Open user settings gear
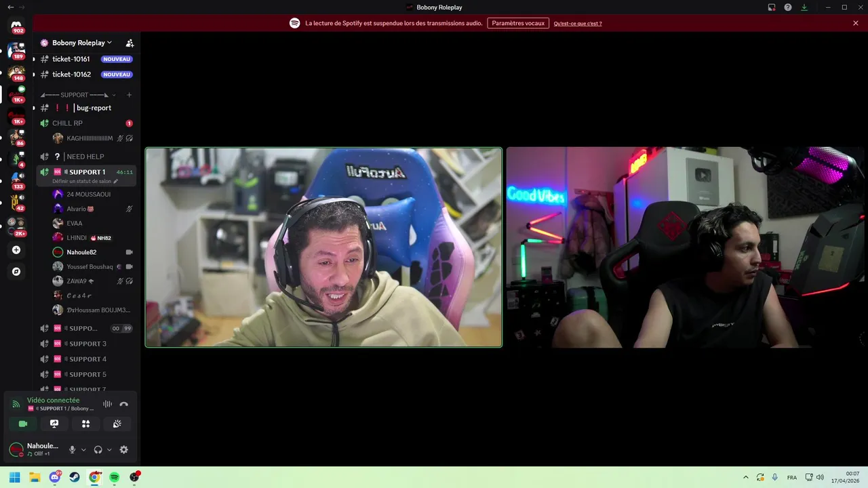The image size is (868, 488). pyautogui.click(x=123, y=449)
